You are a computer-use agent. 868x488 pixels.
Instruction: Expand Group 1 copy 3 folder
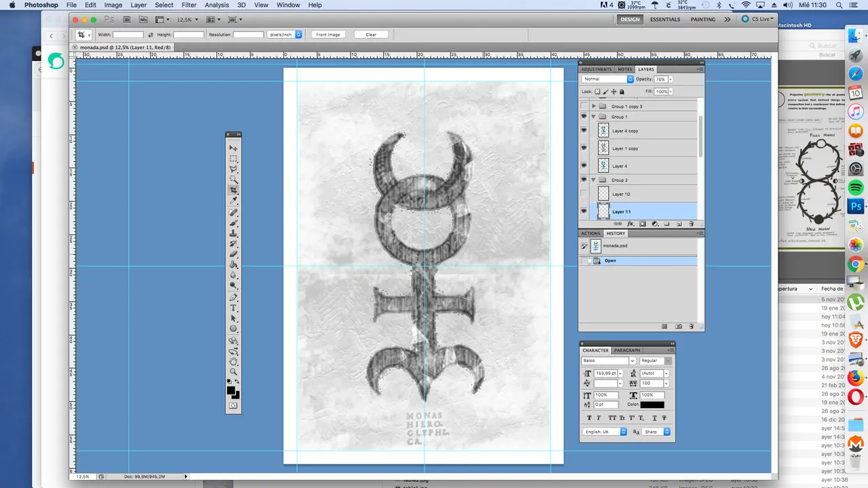pyautogui.click(x=594, y=106)
